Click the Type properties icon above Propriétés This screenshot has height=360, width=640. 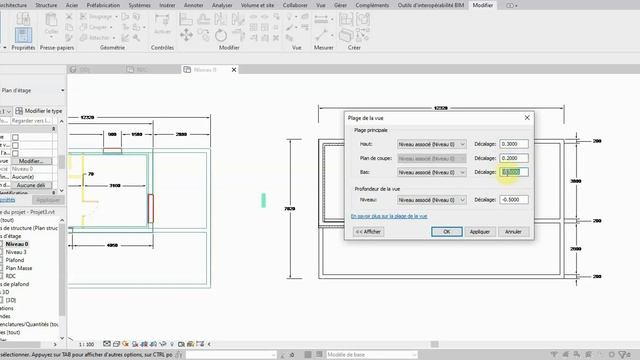point(23,19)
